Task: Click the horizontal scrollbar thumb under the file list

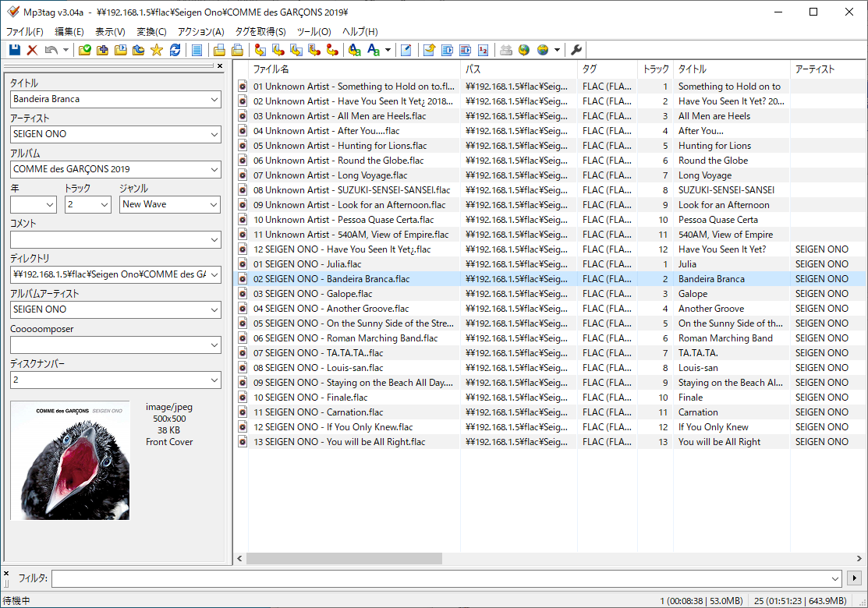Action: click(345, 559)
